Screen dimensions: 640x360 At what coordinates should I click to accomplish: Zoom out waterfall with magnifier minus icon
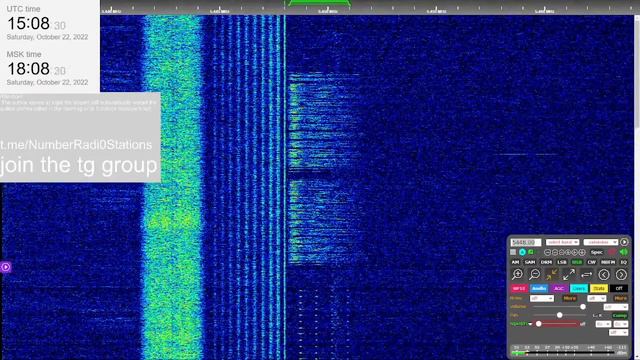click(534, 274)
